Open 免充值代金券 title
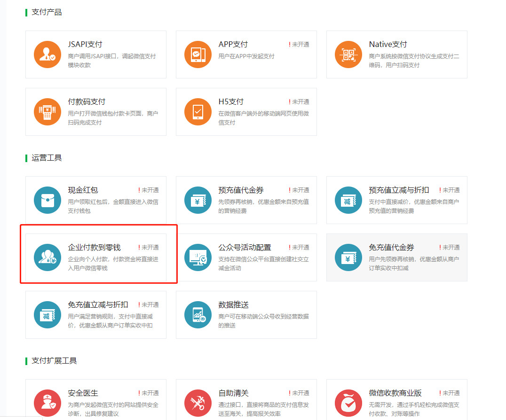The image size is (506, 420). 391,247
